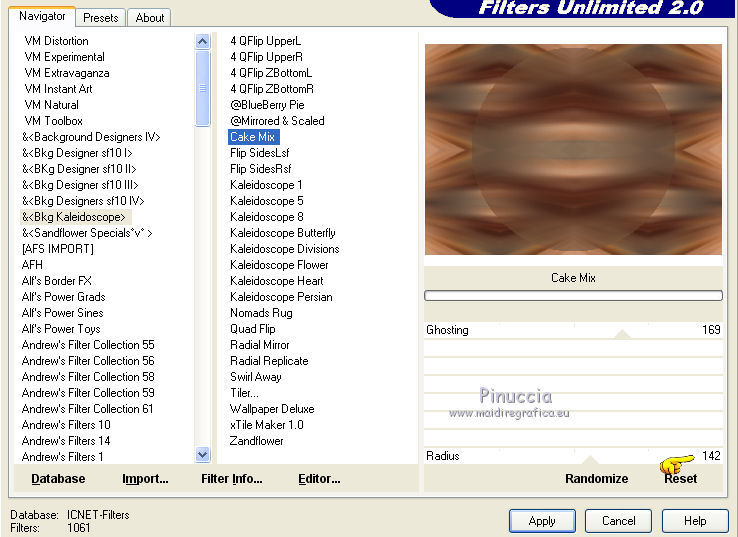Select VM Experimental category

point(64,57)
